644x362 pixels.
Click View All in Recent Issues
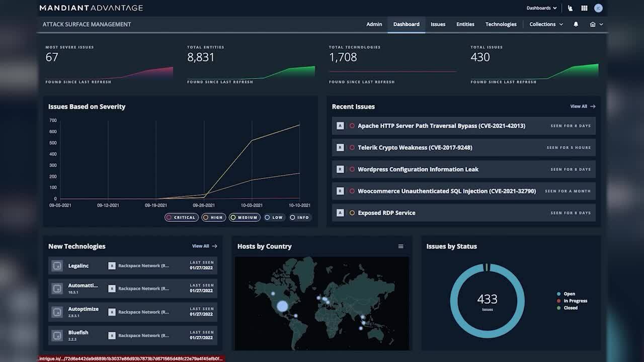[583, 107]
